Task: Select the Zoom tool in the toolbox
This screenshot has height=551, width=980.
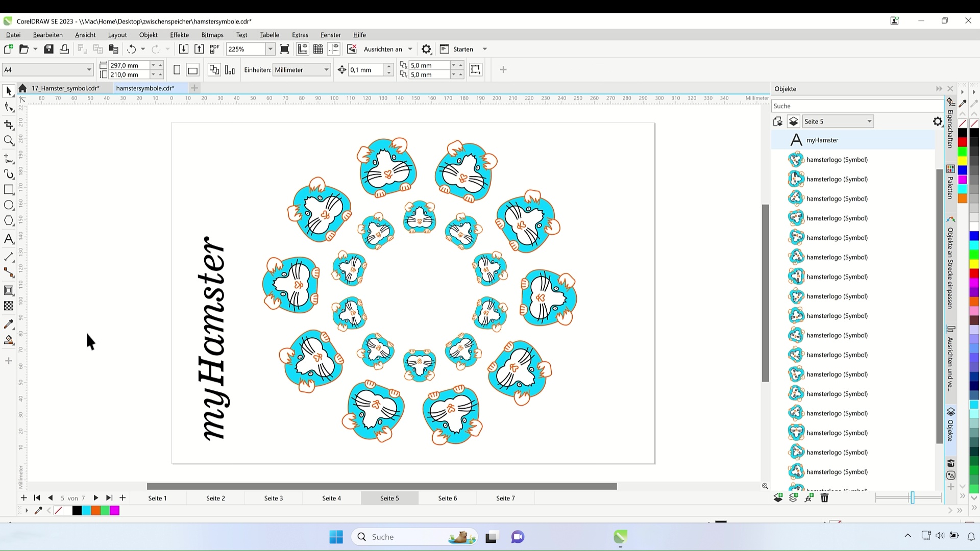Action: (x=9, y=141)
